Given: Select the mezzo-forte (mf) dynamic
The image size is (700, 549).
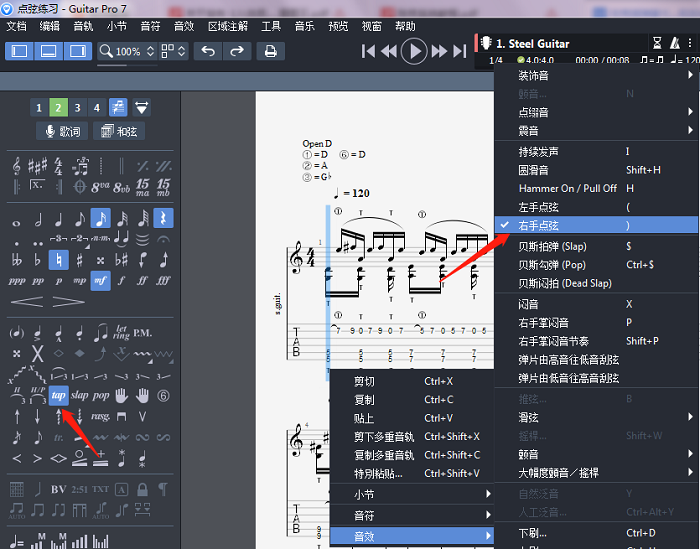Looking at the screenshot, I should [100, 281].
